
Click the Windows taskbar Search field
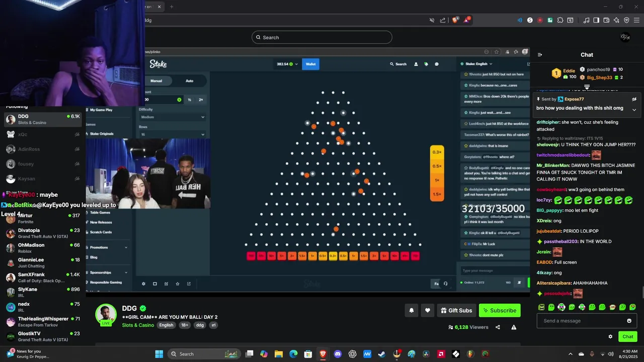point(204,354)
